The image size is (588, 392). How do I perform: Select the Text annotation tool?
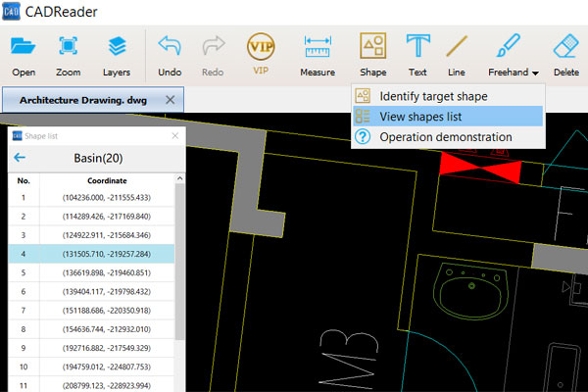coord(417,56)
